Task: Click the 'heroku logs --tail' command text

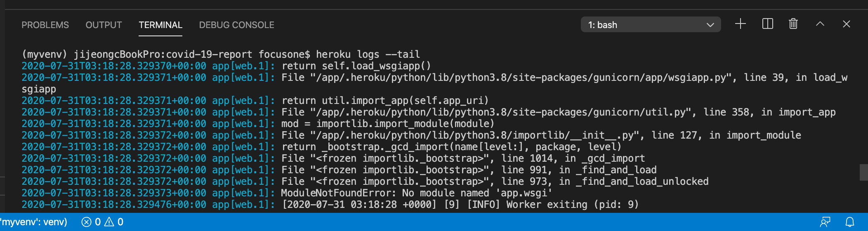Action: [368, 54]
